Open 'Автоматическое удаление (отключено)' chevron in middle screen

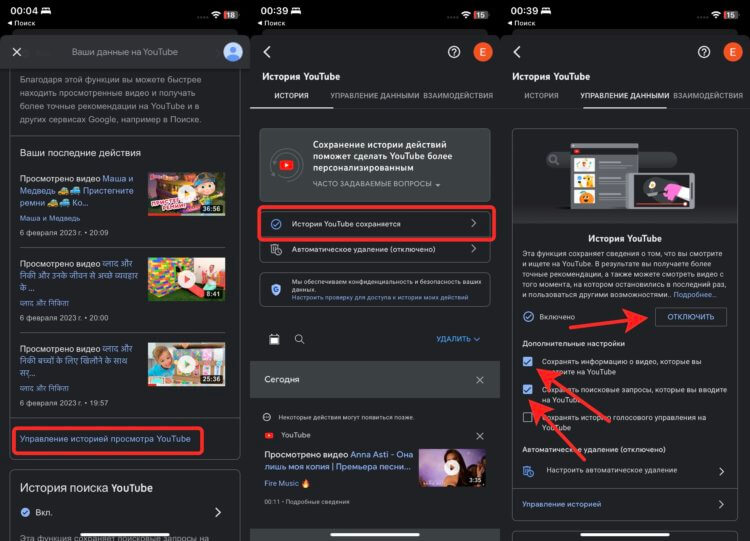[x=474, y=249]
